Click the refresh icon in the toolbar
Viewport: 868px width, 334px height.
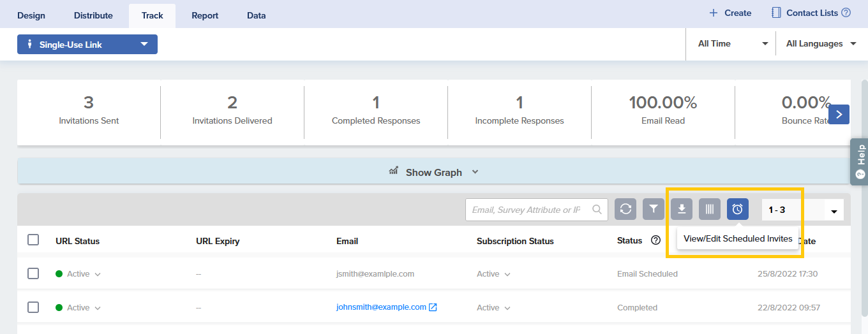[625, 209]
